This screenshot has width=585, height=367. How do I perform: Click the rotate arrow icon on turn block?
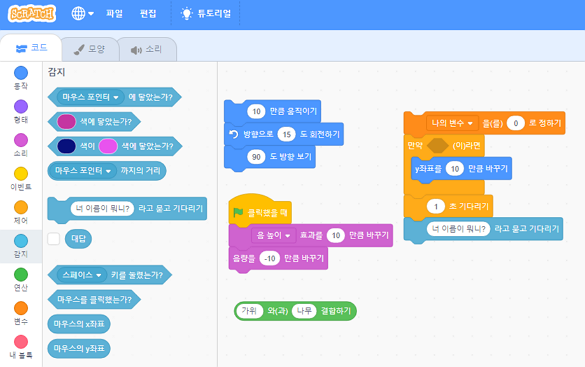[234, 134]
